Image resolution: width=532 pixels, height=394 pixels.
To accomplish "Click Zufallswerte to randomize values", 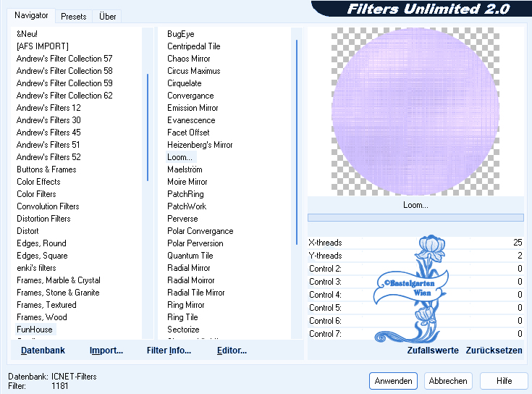I will [433, 351].
